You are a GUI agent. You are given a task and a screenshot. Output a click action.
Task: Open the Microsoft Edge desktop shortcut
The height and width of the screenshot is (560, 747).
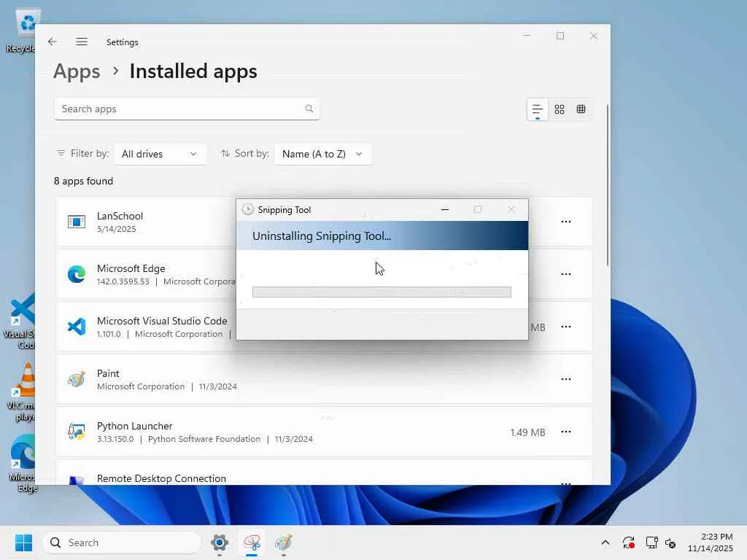click(x=23, y=463)
